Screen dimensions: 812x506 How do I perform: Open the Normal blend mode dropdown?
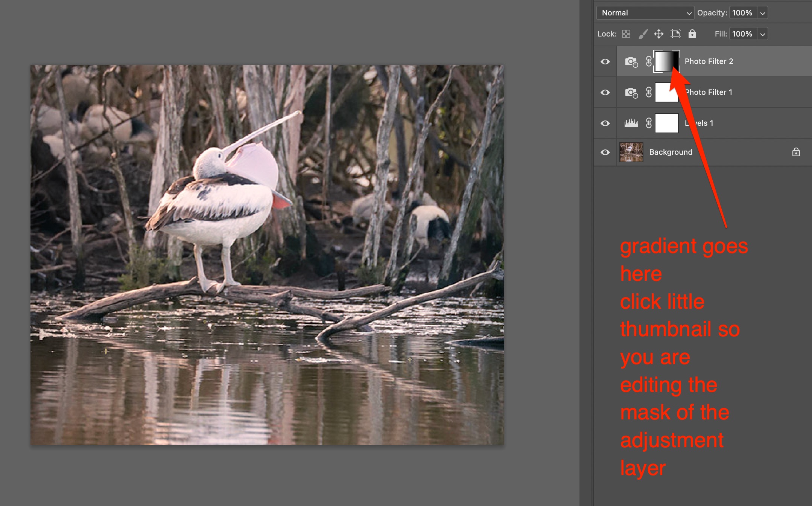[x=645, y=13]
